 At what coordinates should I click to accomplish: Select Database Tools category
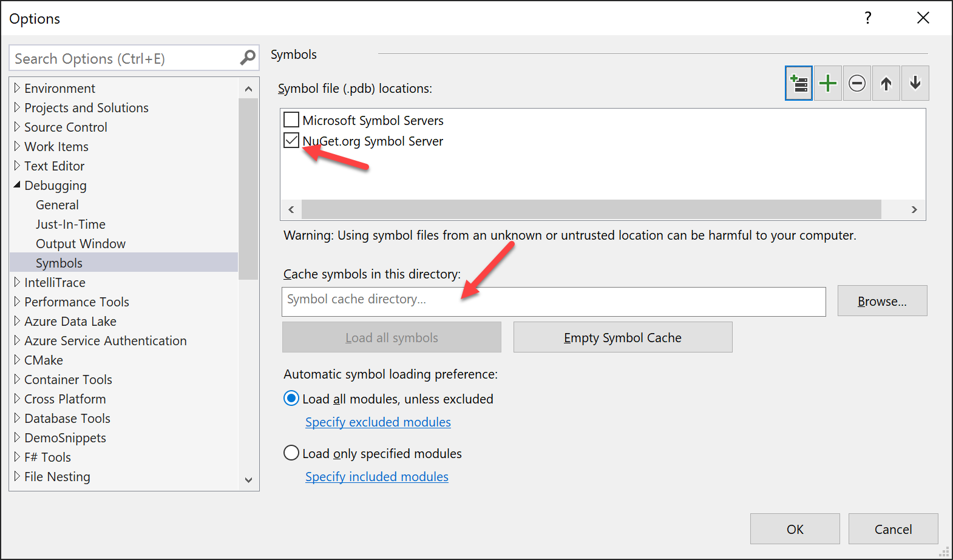[67, 419]
